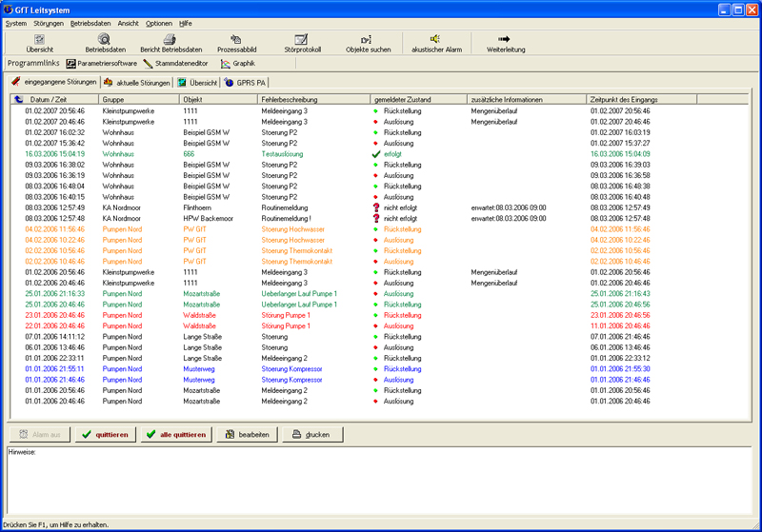Viewport: 762px width, 532px height.
Task: Click the alle quittieren button
Action: [x=175, y=435]
